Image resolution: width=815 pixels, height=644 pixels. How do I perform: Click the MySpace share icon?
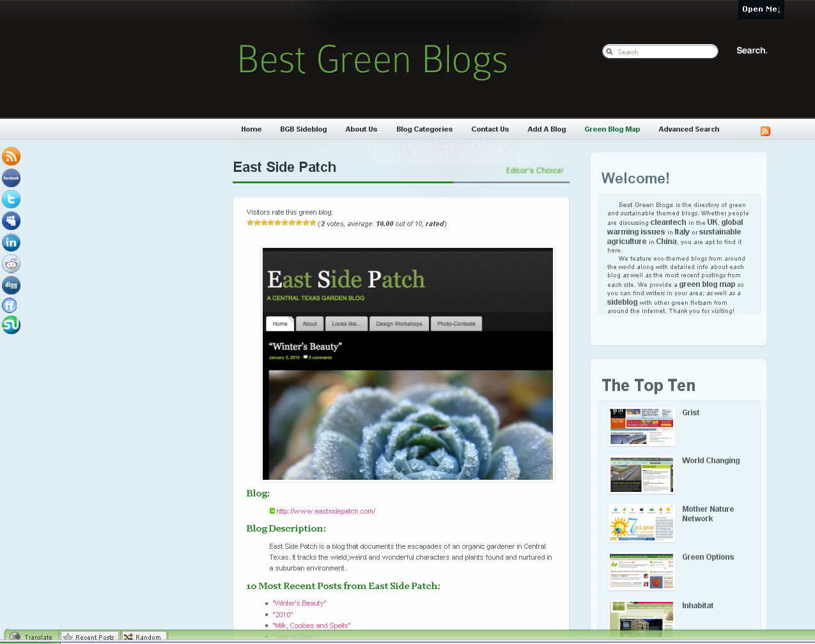point(12,221)
